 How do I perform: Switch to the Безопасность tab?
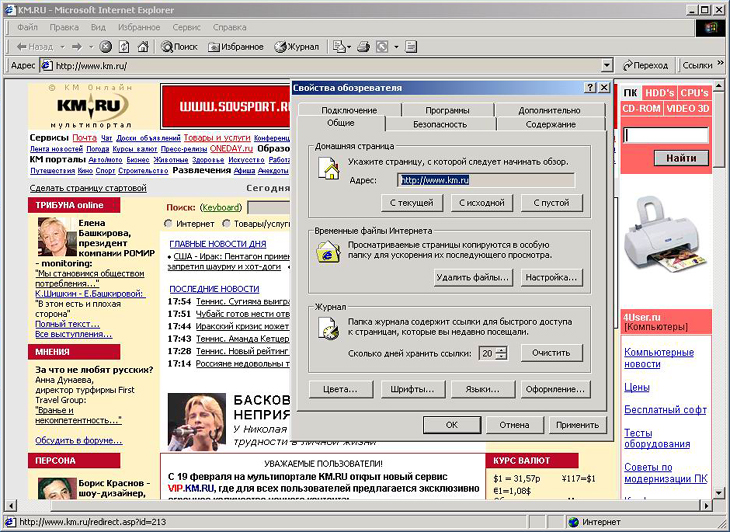[x=440, y=125]
